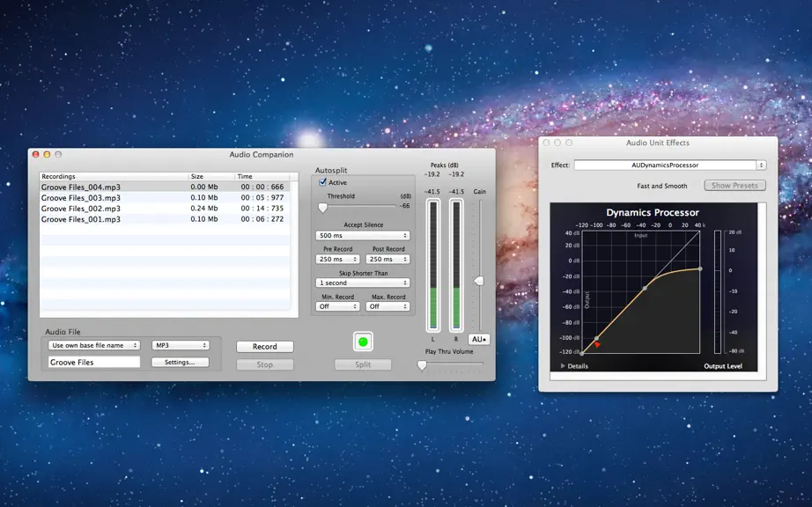Viewport: 812px width, 507px height.
Task: Open the Use own base file name dropdown
Action: 94,345
